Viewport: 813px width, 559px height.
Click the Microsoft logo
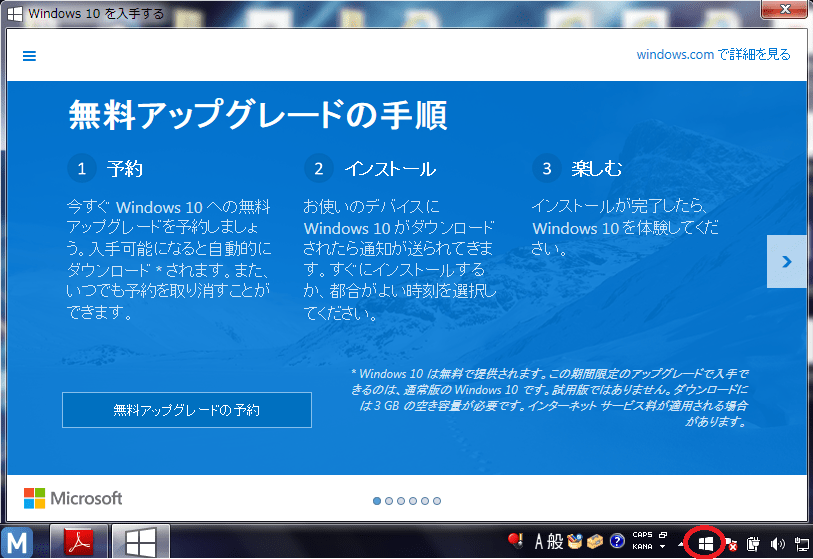click(x=73, y=498)
